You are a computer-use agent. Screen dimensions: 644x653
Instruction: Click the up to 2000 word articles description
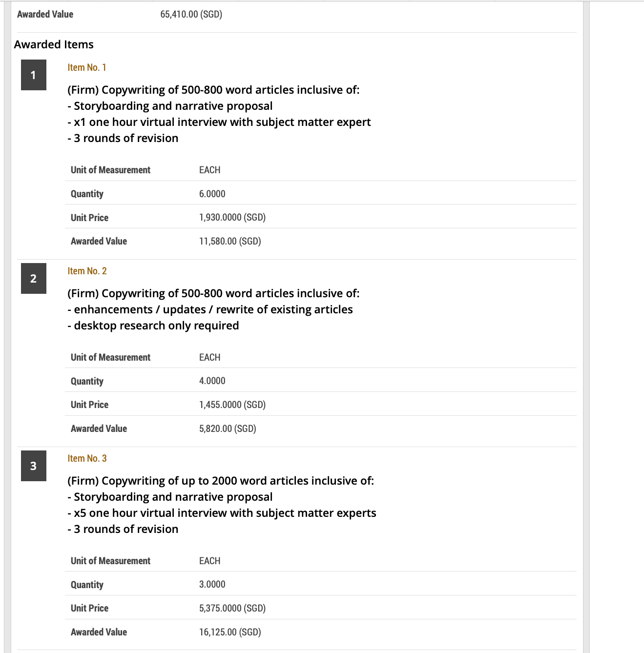click(x=221, y=481)
